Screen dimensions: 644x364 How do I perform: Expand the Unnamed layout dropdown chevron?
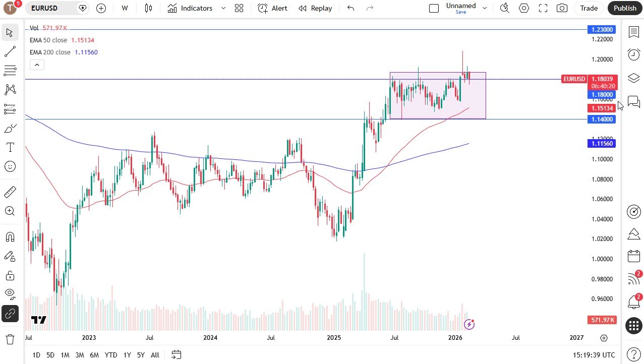point(485,8)
